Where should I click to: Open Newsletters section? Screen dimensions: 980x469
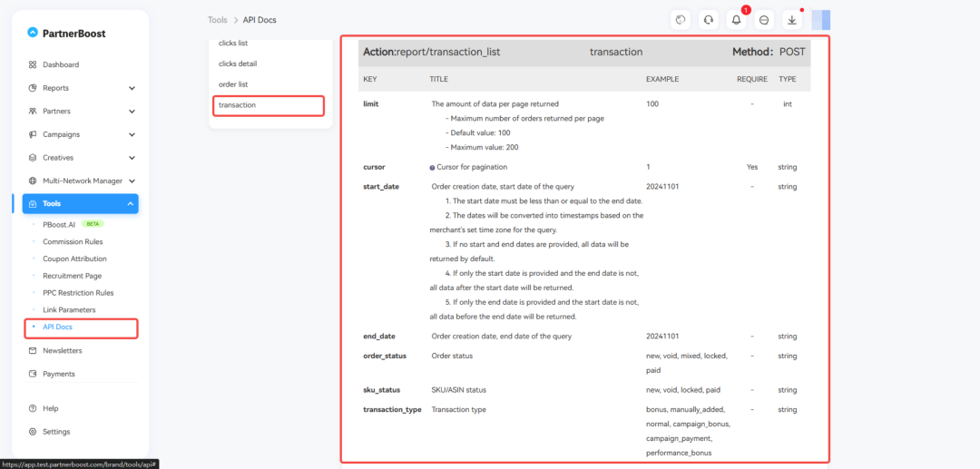tap(62, 350)
